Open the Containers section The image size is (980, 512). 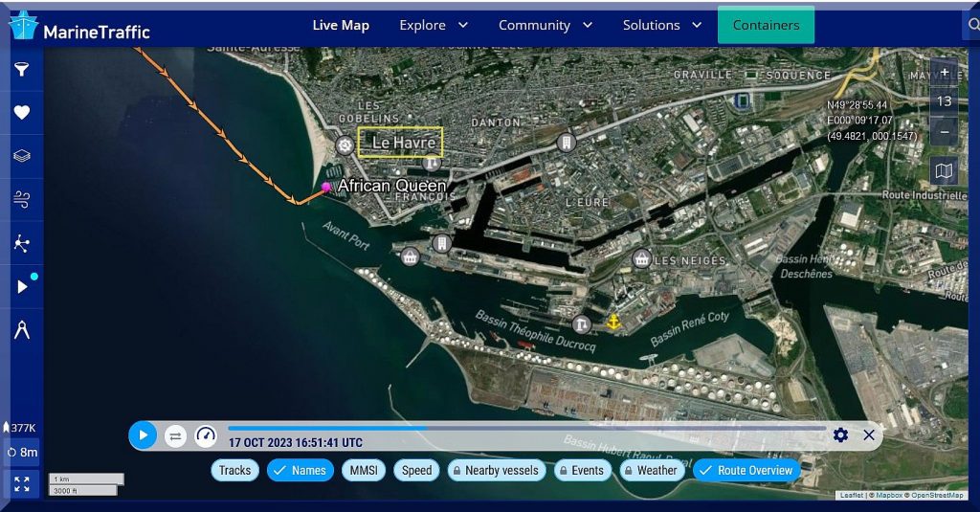tap(766, 25)
